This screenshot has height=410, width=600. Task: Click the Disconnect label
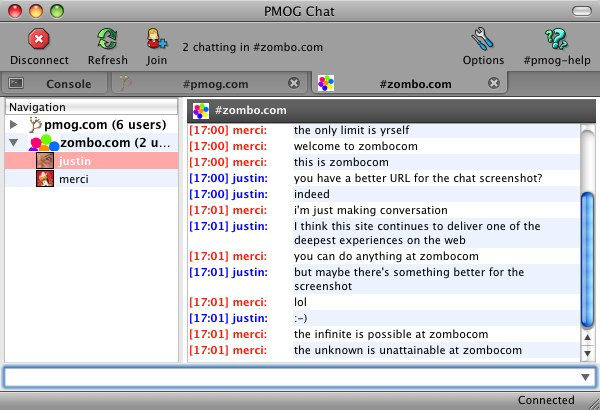tap(39, 60)
